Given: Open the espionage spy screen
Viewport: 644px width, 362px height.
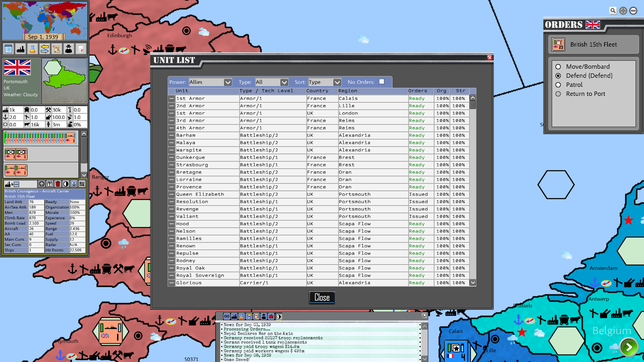Looking at the screenshot, I should point(69,49).
